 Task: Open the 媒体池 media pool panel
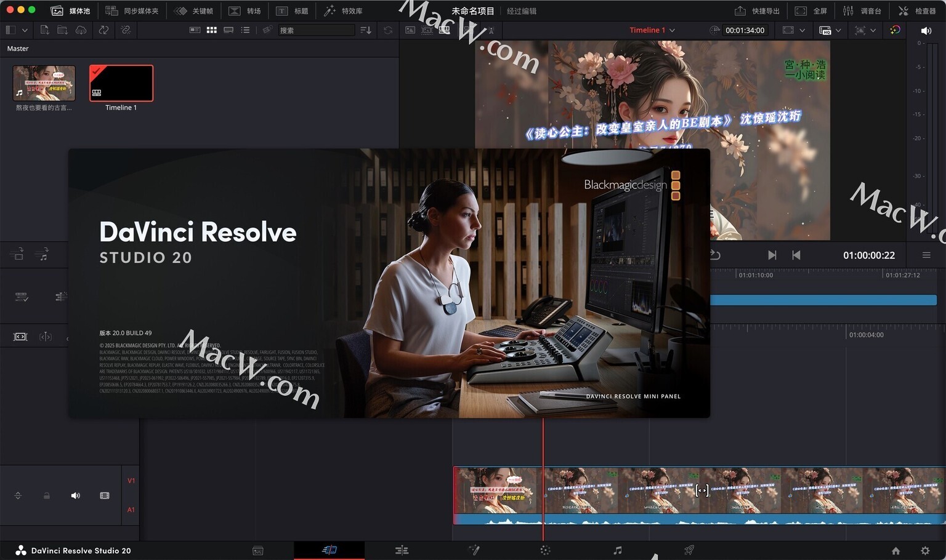point(70,10)
